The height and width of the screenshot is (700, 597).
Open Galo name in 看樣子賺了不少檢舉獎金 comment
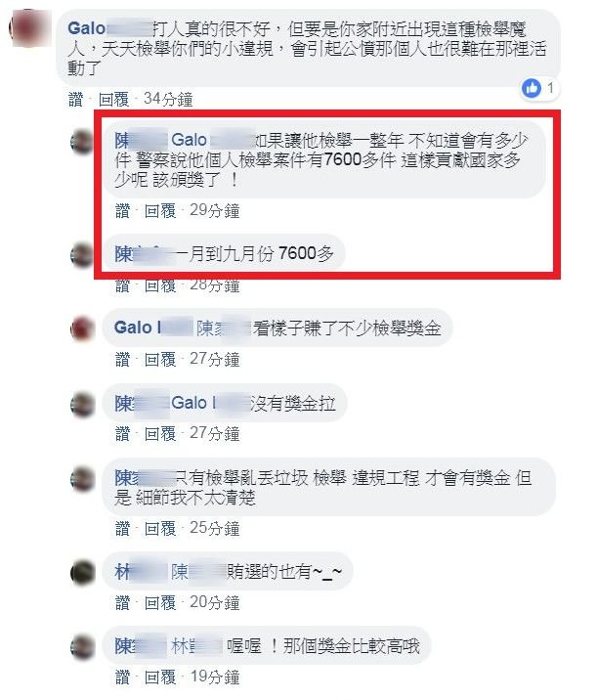[x=138, y=328]
